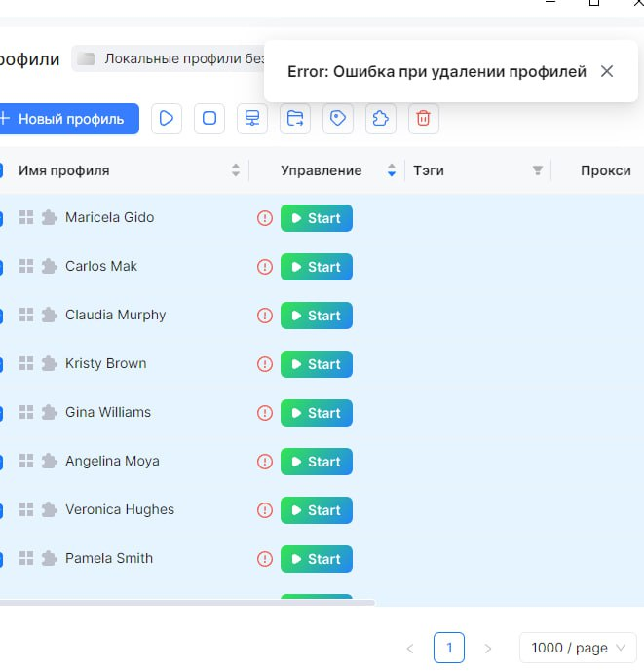Click the horizontal scrollbar under the table
Image resolution: width=644 pixels, height=671 pixels.
pyautogui.click(x=187, y=603)
